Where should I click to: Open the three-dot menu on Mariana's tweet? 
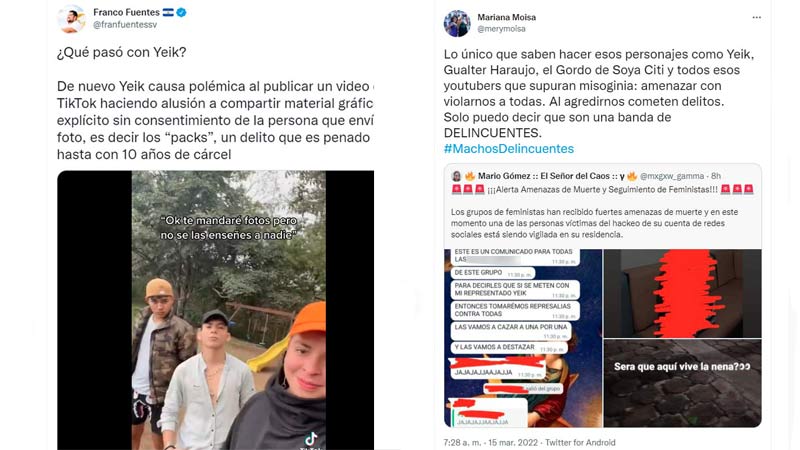tap(757, 17)
